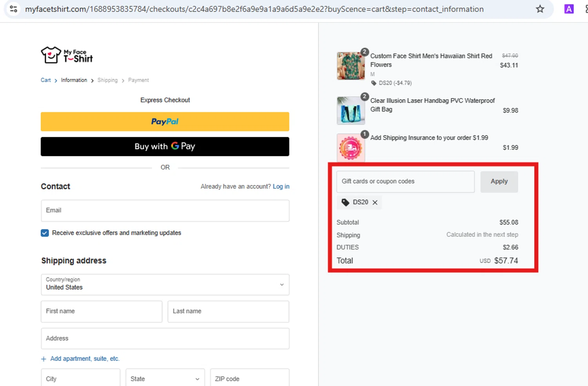
Task: Focus the Address field
Action: click(165, 339)
